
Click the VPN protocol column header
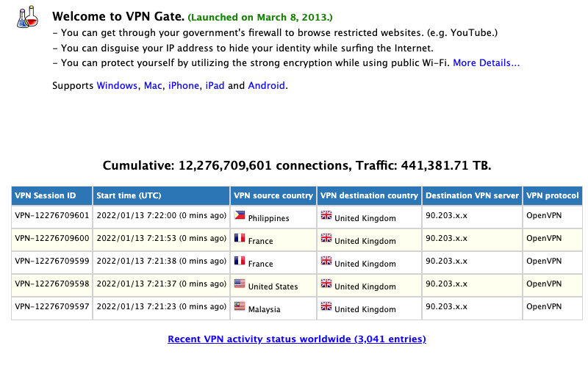tap(553, 195)
